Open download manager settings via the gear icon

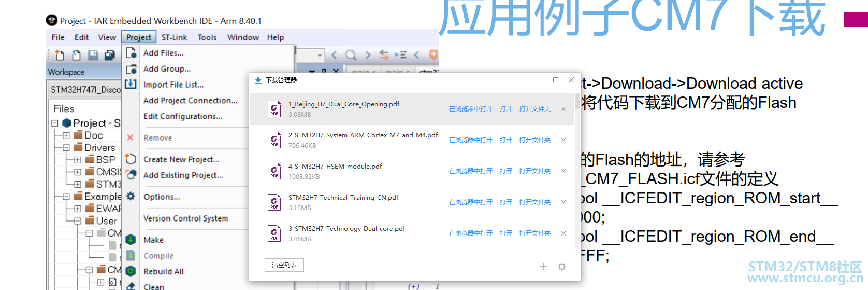[x=562, y=267]
